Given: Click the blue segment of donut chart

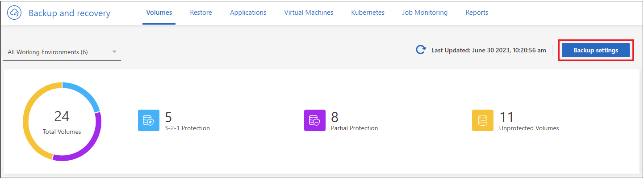Looking at the screenshot, I should coord(84,92).
